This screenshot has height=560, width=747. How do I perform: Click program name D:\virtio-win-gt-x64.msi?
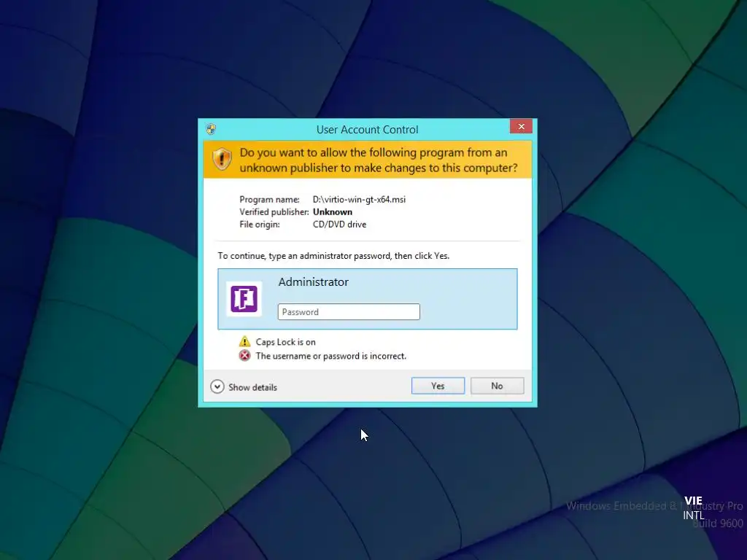click(359, 200)
